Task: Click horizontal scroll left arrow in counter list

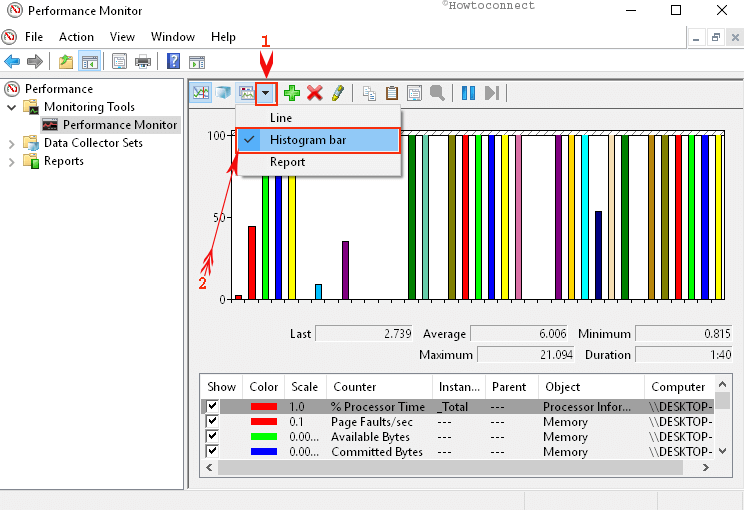Action: (209, 467)
